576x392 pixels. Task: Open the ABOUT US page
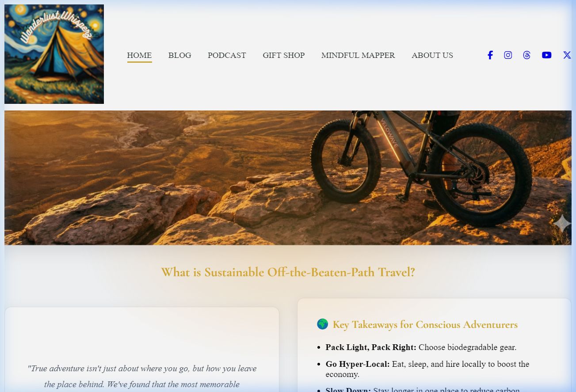[x=432, y=55]
